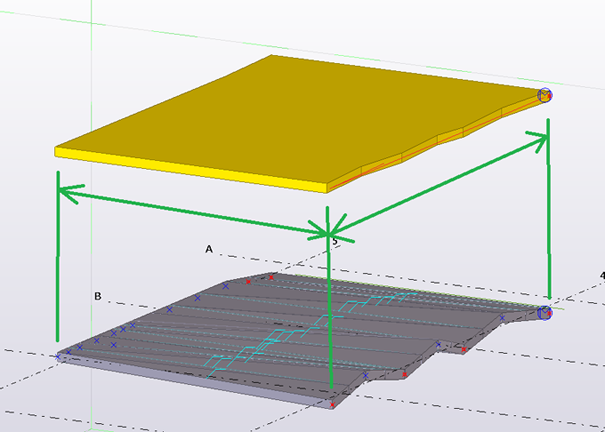Screen dimensions: 605x432
Task: Click grid label 4 at right edge
Action: pos(601,275)
